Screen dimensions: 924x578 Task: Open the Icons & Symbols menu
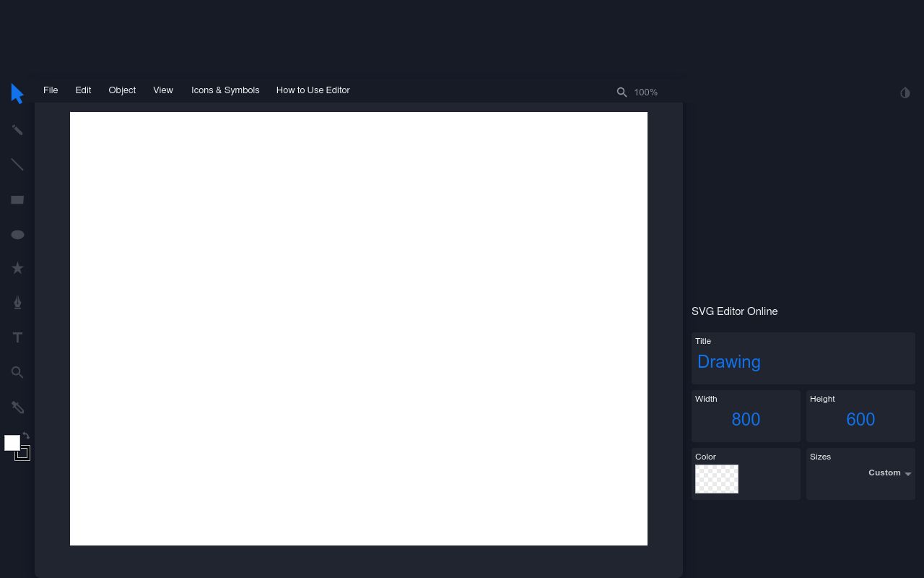coord(225,90)
